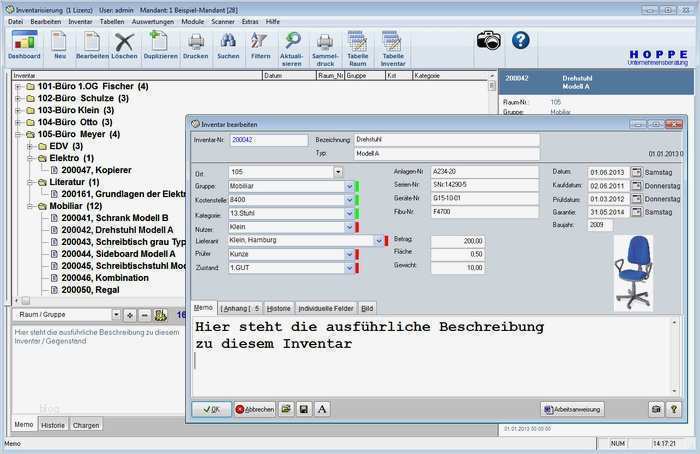
Task: Collapse the Mobiliar tree group
Action: click(30, 206)
